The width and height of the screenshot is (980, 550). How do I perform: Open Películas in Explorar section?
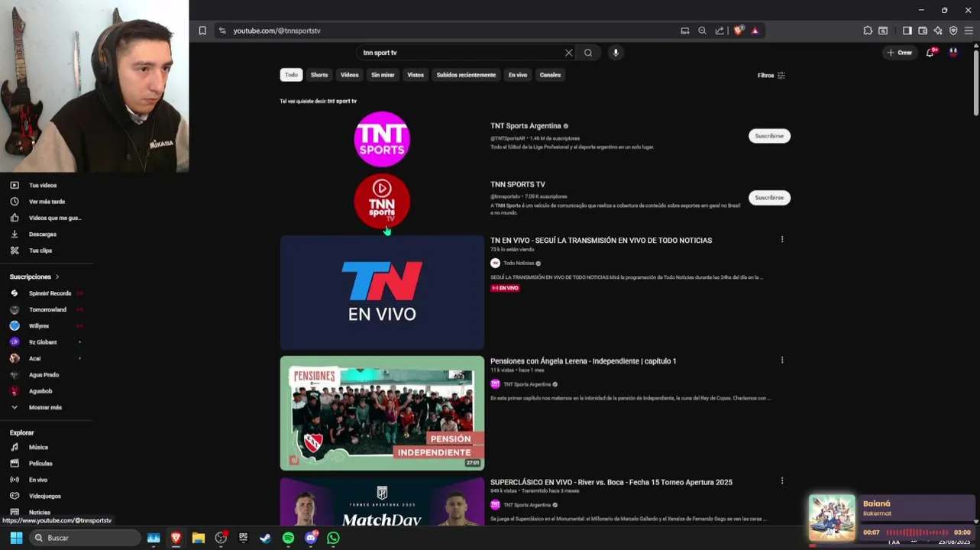pyautogui.click(x=40, y=464)
